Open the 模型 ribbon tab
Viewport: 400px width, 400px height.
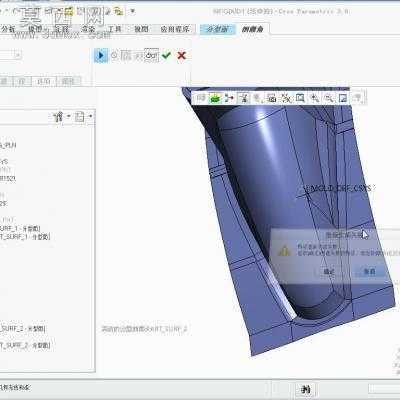[x=35, y=29]
